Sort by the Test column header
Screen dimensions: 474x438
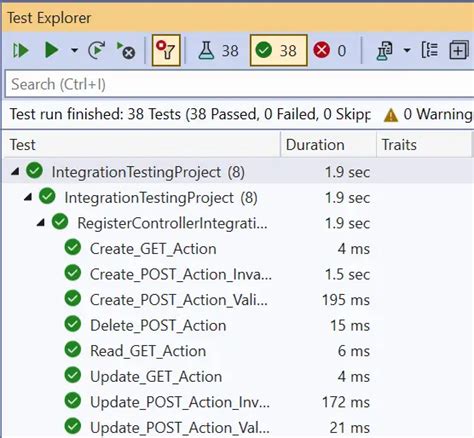tap(141, 145)
